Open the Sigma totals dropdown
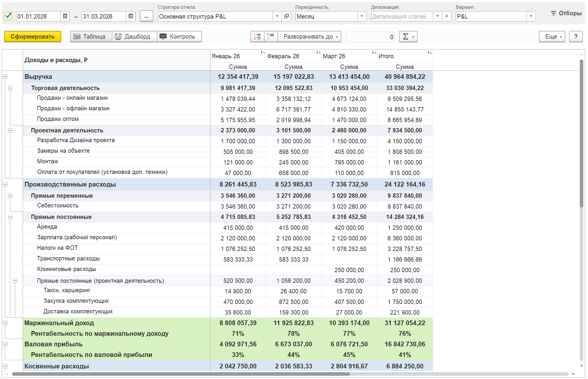 (408, 36)
